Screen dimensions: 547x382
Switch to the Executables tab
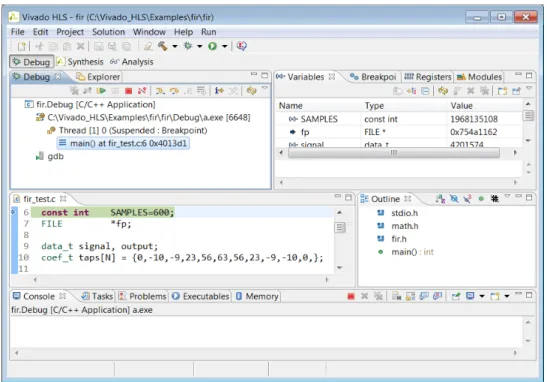tap(201, 297)
